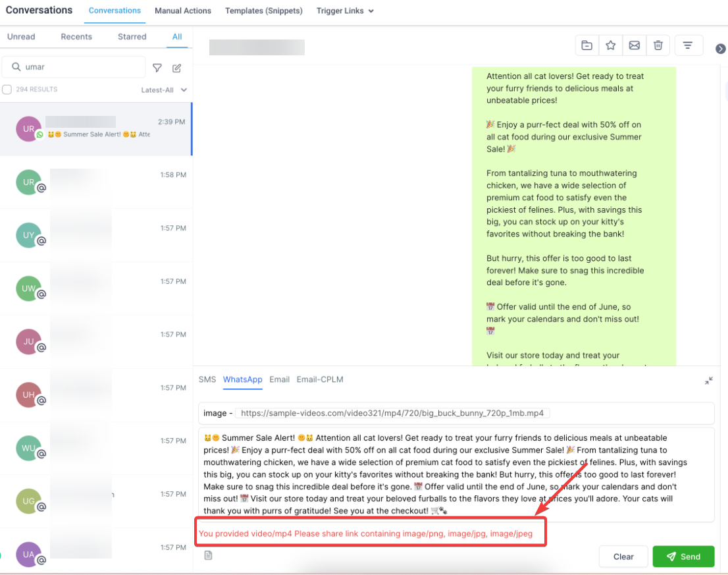Screen dimensions: 728x575
Task: Click the envelope mark-unread icon
Action: coord(635,45)
